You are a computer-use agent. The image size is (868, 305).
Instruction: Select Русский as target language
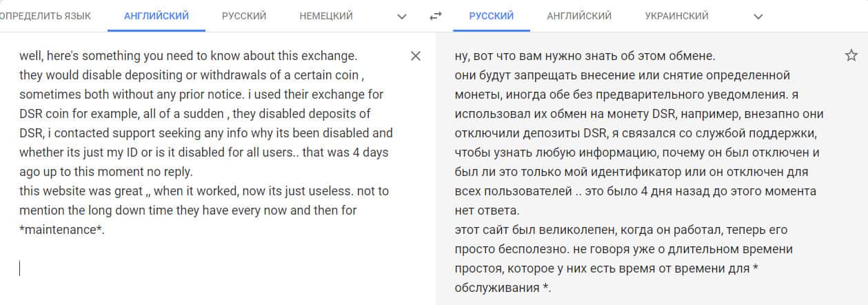point(491,16)
